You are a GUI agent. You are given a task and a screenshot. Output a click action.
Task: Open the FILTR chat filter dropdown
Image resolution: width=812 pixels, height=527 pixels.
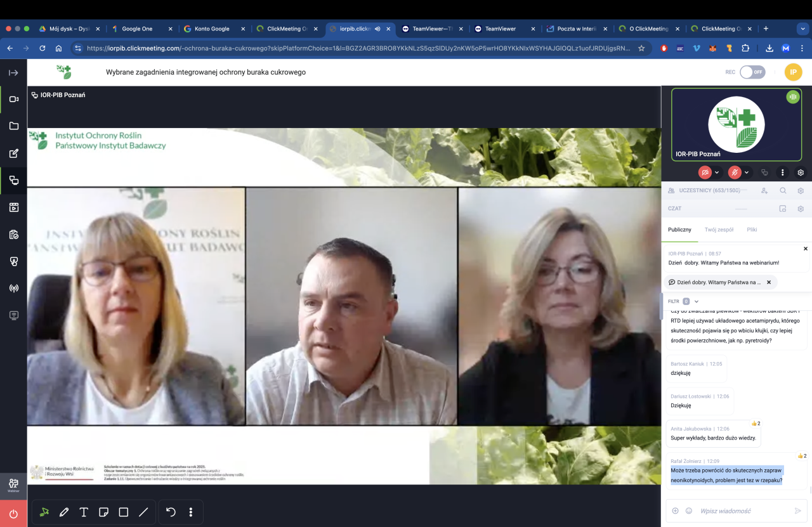(683, 301)
